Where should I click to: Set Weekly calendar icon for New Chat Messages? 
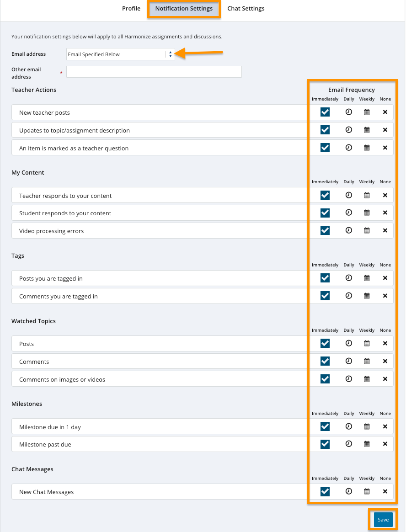[x=367, y=491]
